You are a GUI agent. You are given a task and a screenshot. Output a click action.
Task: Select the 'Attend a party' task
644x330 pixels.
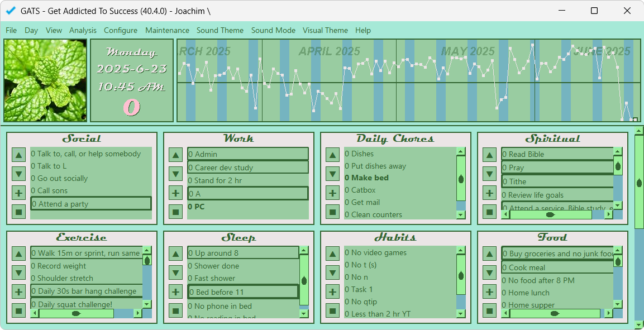[x=90, y=204]
